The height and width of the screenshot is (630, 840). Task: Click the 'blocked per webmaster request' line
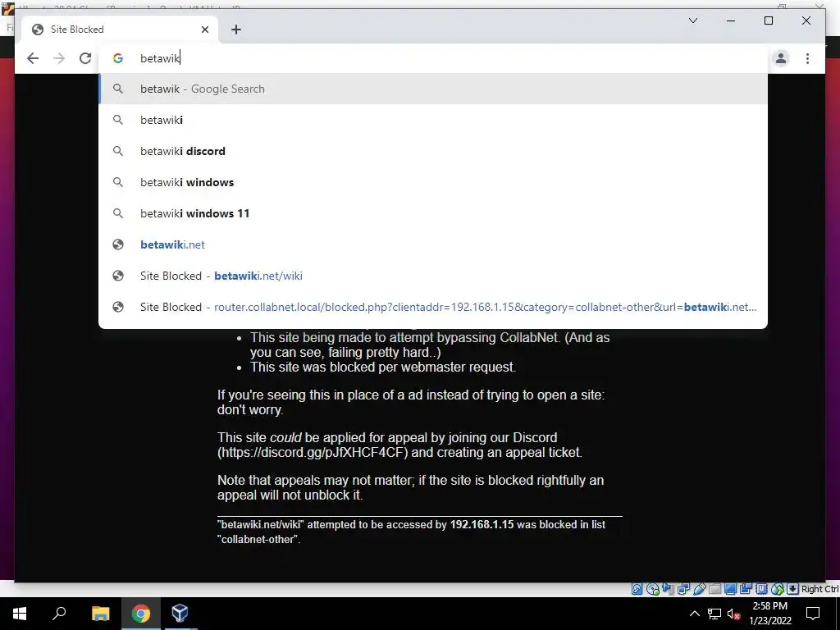383,367
